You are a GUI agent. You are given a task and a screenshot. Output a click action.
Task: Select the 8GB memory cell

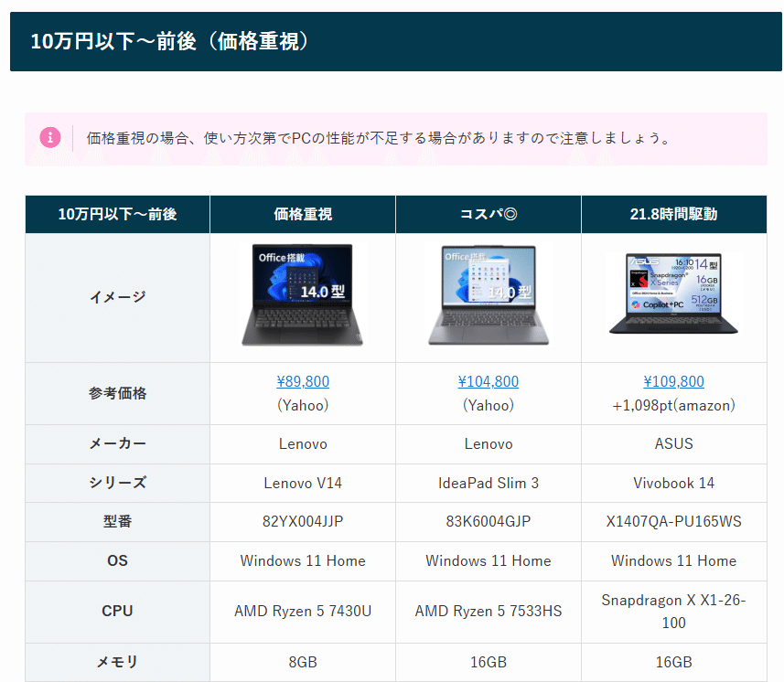click(303, 662)
